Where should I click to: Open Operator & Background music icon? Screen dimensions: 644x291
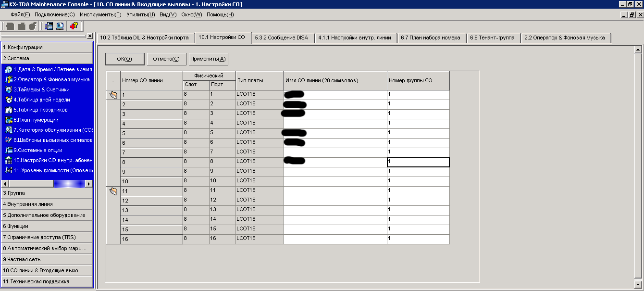8,79
